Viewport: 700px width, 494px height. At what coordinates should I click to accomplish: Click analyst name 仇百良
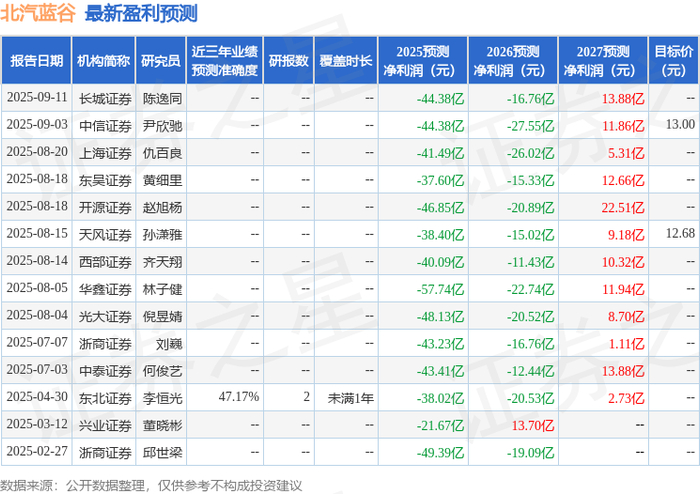coord(162,153)
